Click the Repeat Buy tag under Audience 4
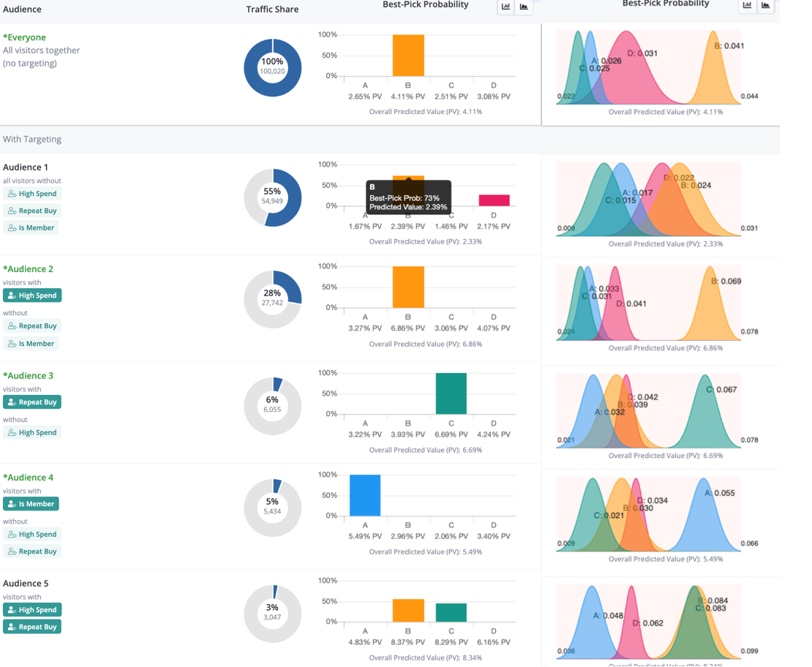Viewport: 812px width, 667px height. click(x=32, y=551)
